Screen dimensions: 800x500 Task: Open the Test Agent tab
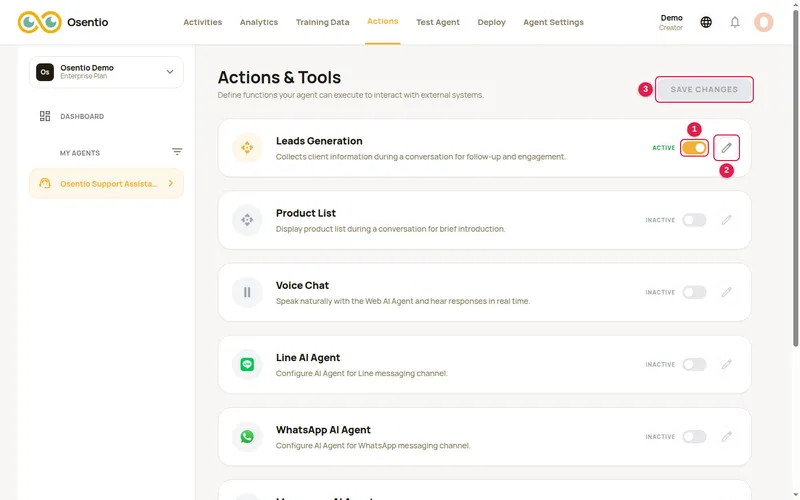tap(438, 22)
